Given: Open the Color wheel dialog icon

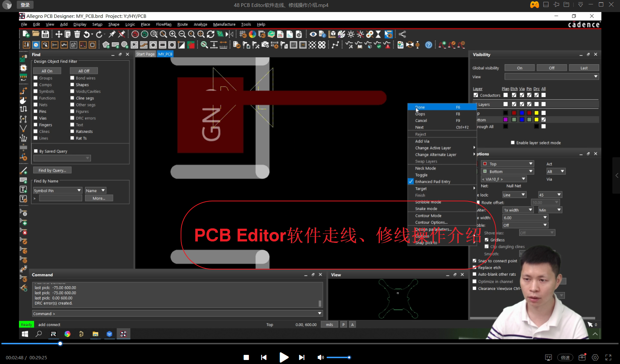Looking at the screenshot, I should [253, 34].
